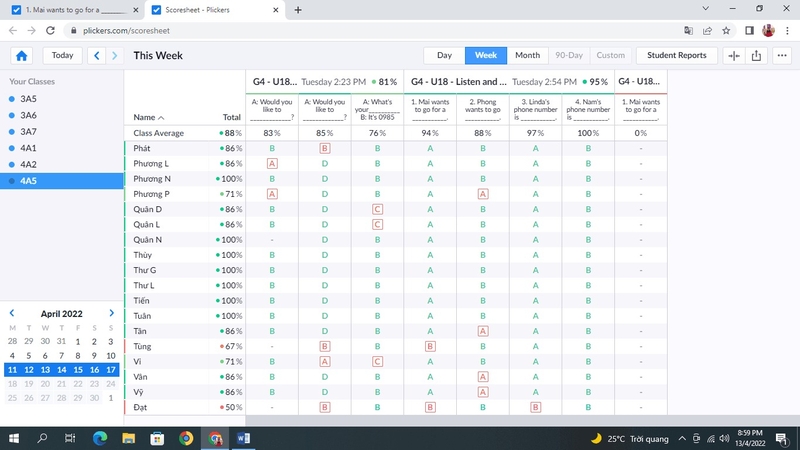Open Windows Start menu
This screenshot has height=450, width=800.
pyautogui.click(x=14, y=438)
